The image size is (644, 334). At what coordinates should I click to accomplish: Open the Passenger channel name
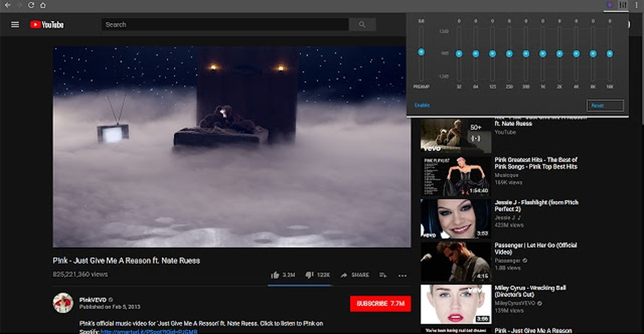[507, 261]
